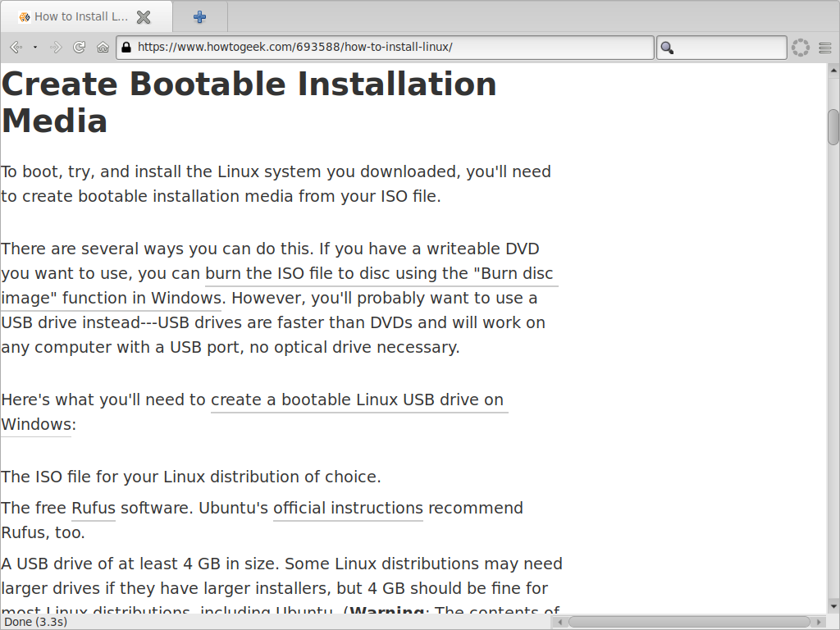Open Ubuntu's 'official instructions' link
The height and width of the screenshot is (630, 840).
[x=348, y=508]
